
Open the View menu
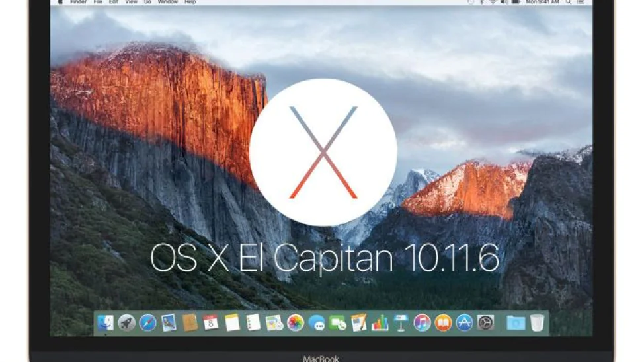pos(132,1)
